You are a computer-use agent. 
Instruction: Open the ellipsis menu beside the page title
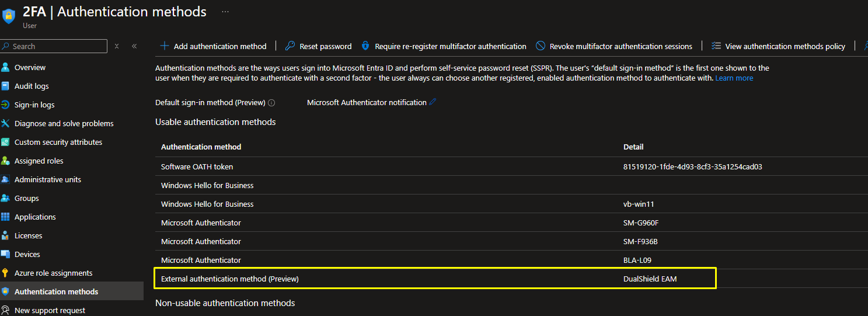point(225,12)
